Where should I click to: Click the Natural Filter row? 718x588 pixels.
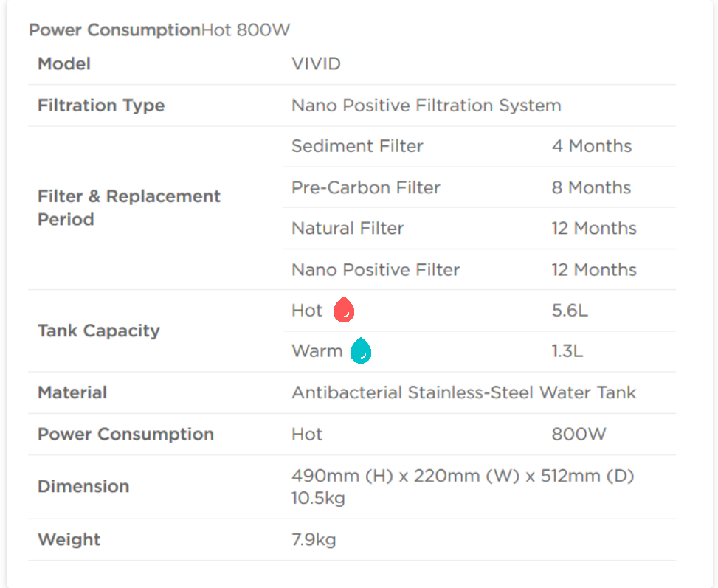tap(480, 228)
